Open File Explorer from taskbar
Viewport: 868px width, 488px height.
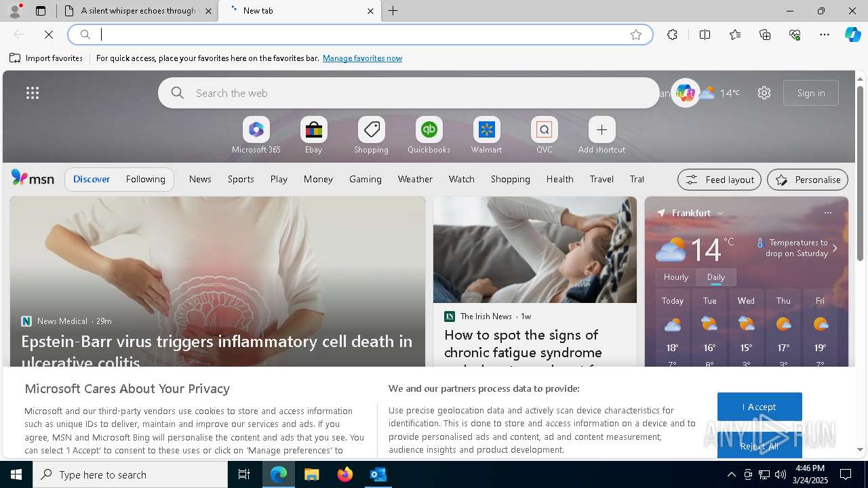click(x=312, y=474)
